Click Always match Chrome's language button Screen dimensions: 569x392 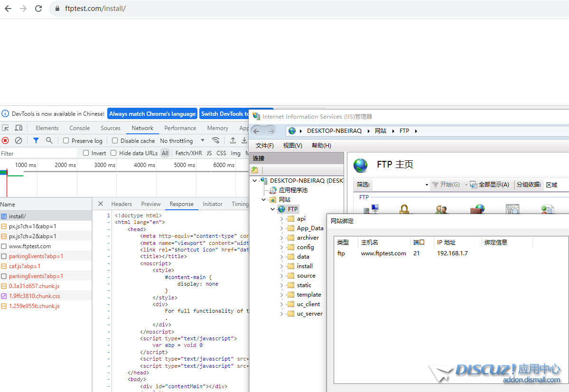152,114
